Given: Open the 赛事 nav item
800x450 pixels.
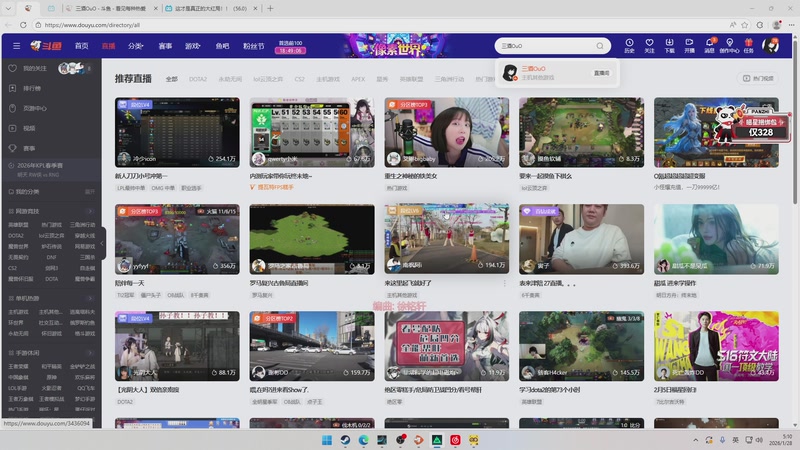Looking at the screenshot, I should (165, 46).
